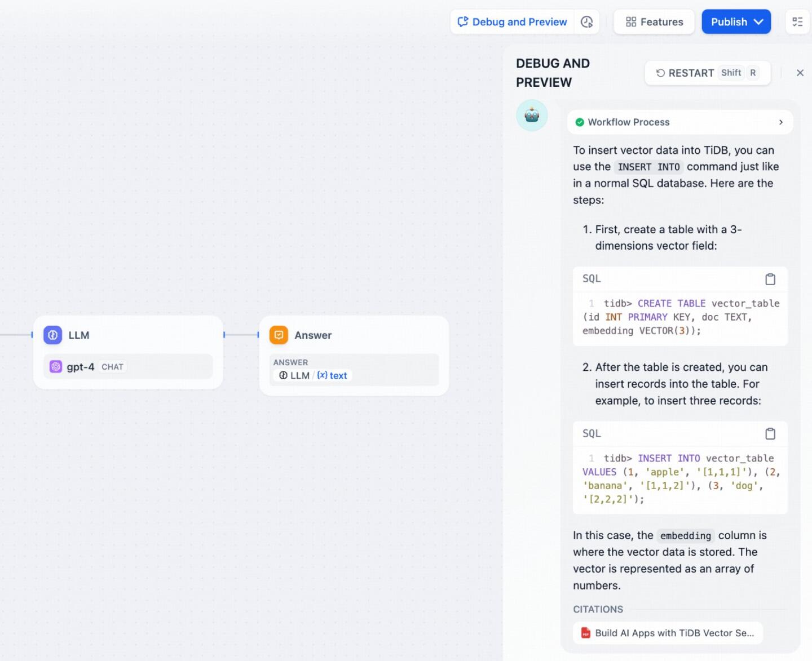This screenshot has height=661, width=812.
Task: Click the LLM node's right connector handle
Action: click(224, 335)
